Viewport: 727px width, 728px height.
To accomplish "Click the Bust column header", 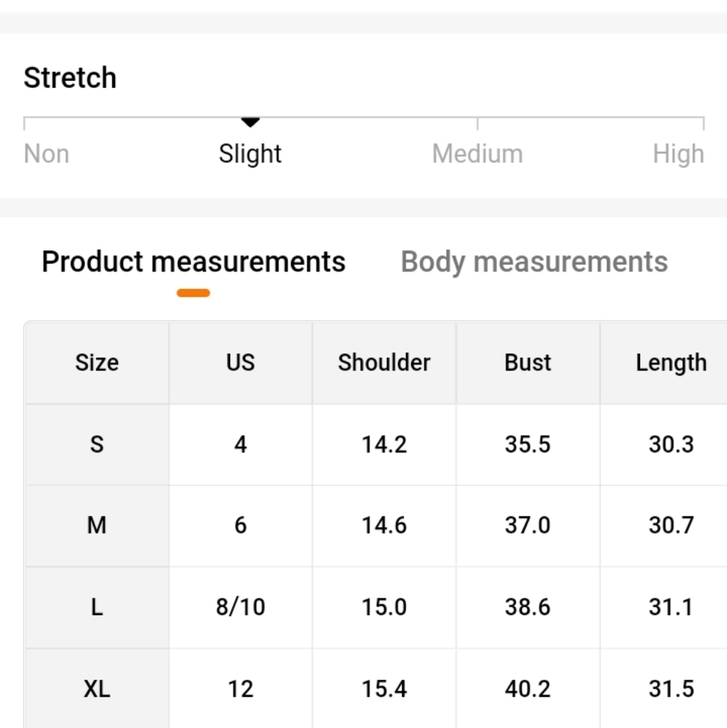I will (528, 363).
